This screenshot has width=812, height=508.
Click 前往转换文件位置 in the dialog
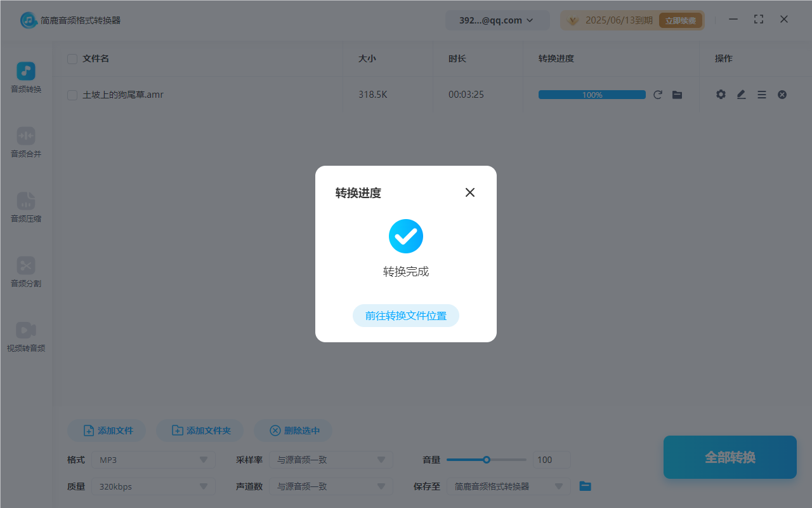405,316
